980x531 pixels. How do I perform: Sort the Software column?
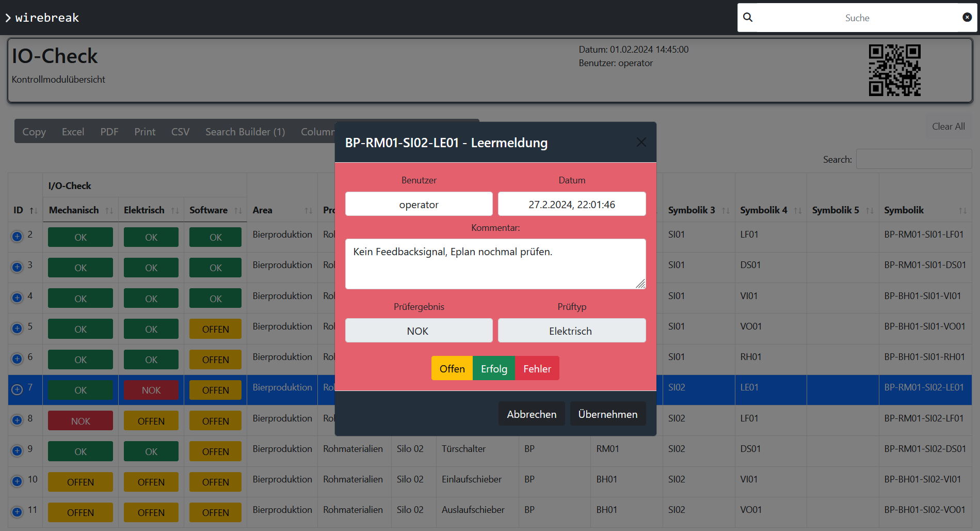click(x=238, y=211)
